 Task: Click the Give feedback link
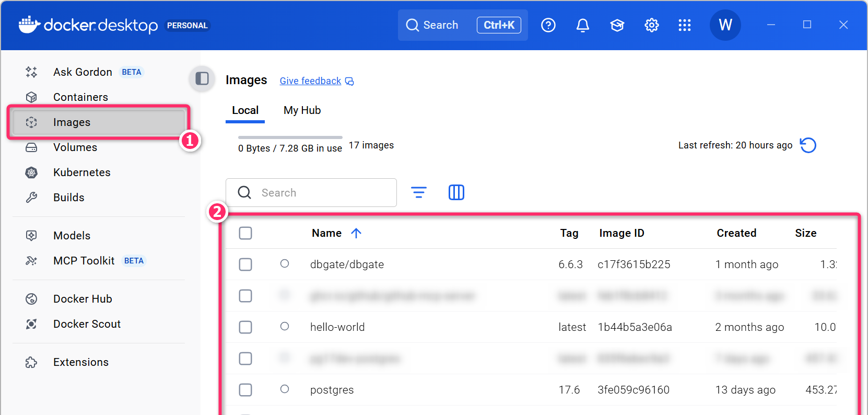coord(310,81)
